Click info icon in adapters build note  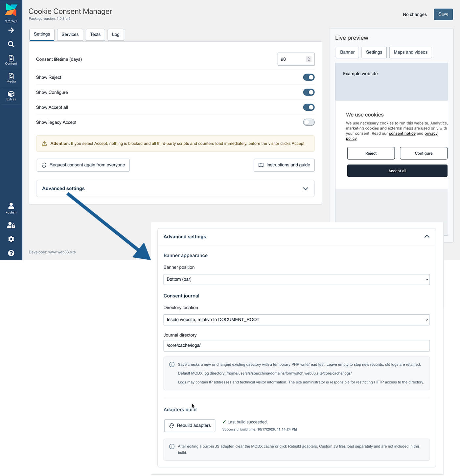pyautogui.click(x=172, y=446)
